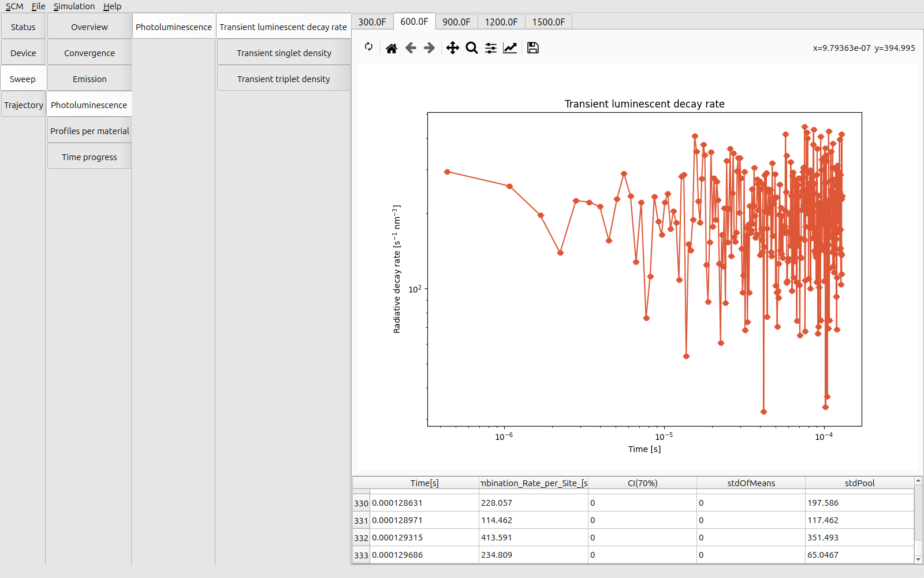Switch to the 900.0F tab
Viewport: 924px width, 578px height.
(x=456, y=22)
